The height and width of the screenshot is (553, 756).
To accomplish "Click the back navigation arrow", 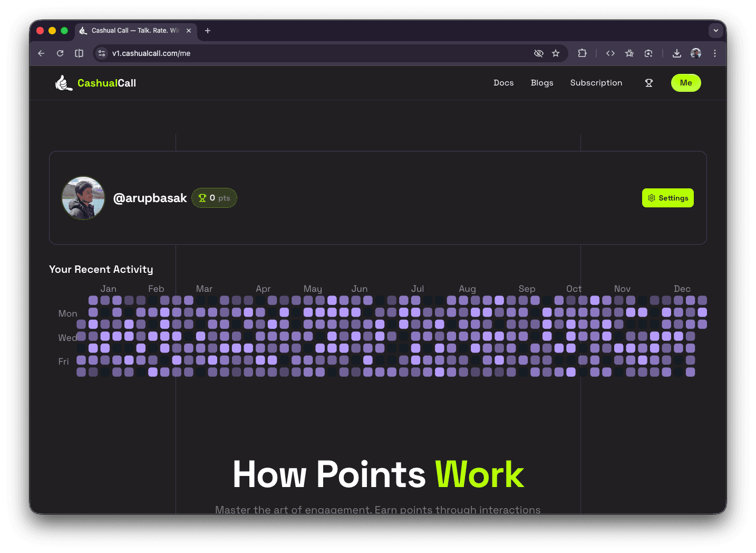I will click(x=41, y=53).
